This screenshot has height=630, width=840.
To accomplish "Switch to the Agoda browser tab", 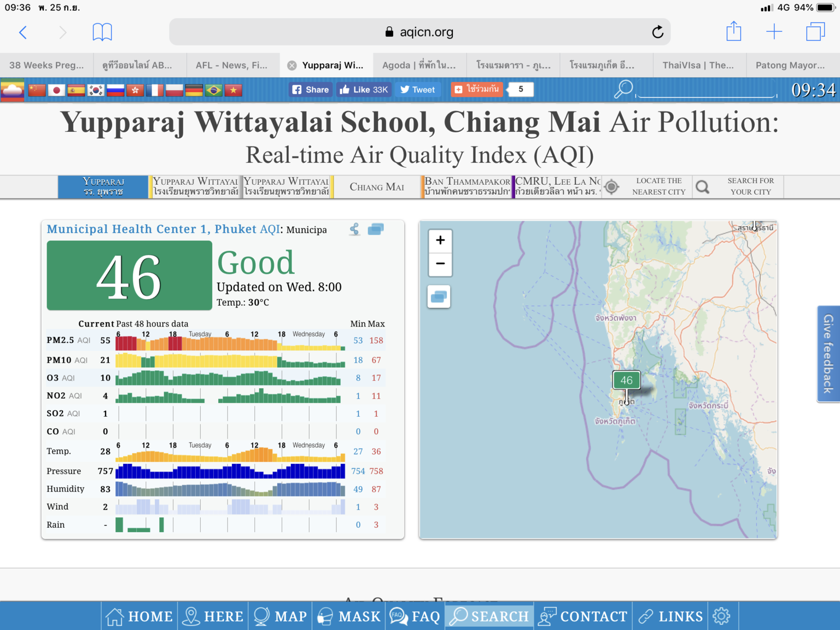I will point(419,65).
